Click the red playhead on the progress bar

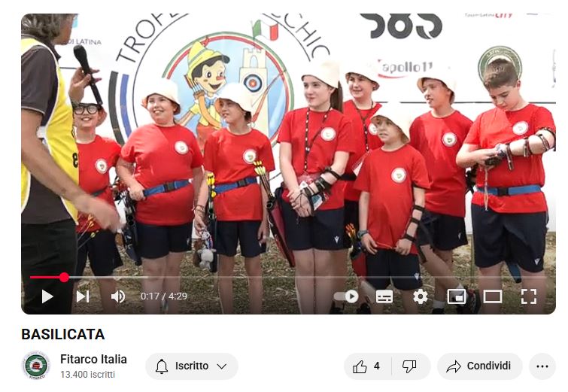coord(64,278)
